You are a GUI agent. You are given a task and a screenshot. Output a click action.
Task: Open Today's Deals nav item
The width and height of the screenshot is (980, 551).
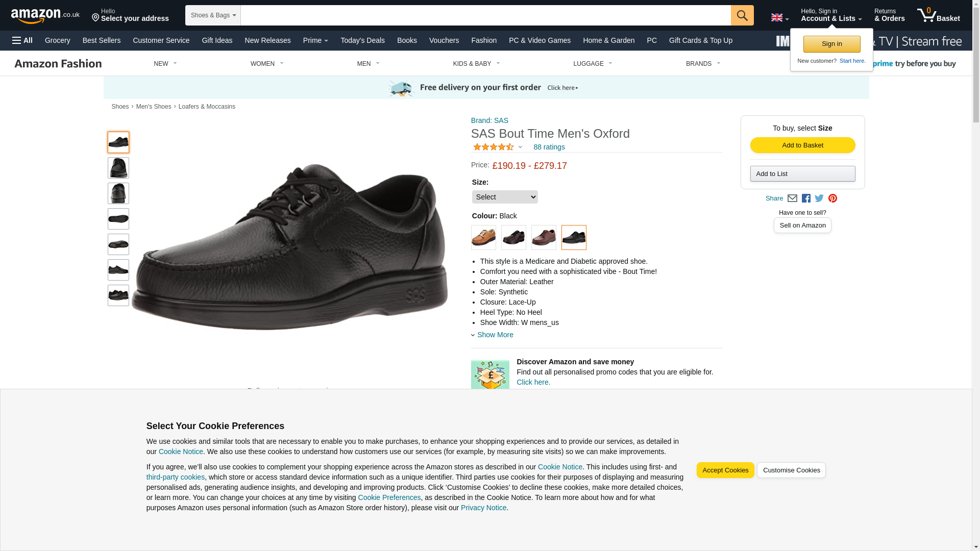[x=362, y=40]
